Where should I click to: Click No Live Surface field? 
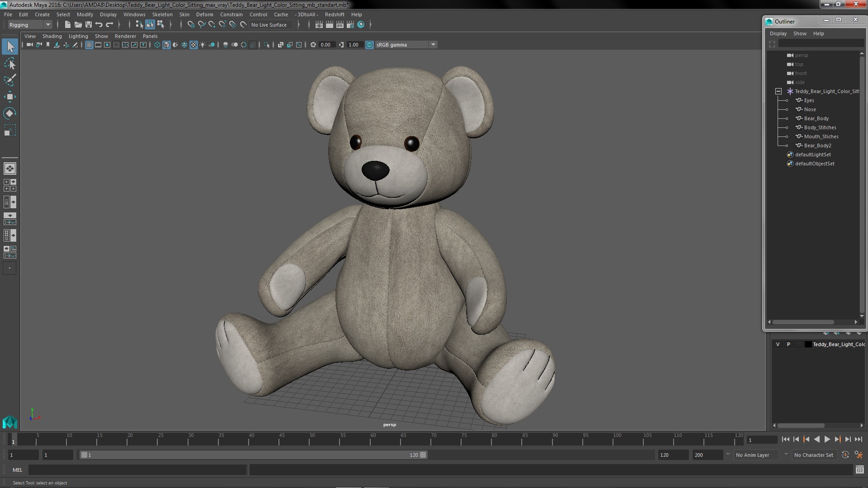(269, 25)
